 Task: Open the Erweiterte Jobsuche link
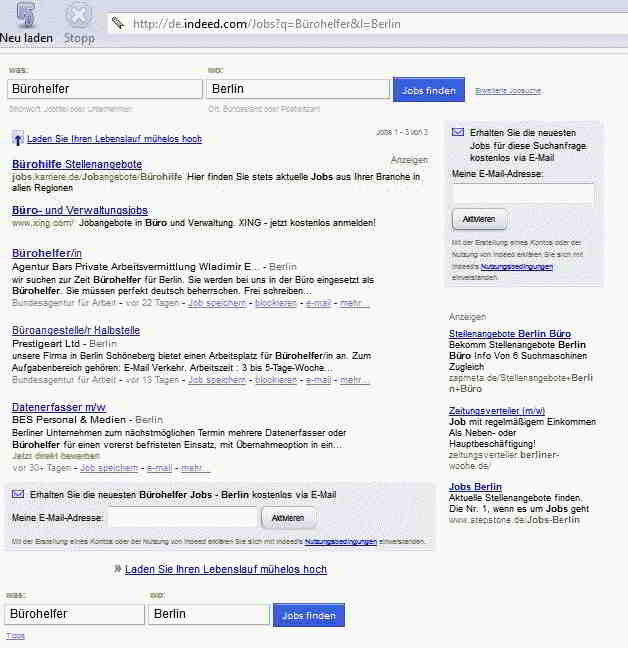point(508,90)
